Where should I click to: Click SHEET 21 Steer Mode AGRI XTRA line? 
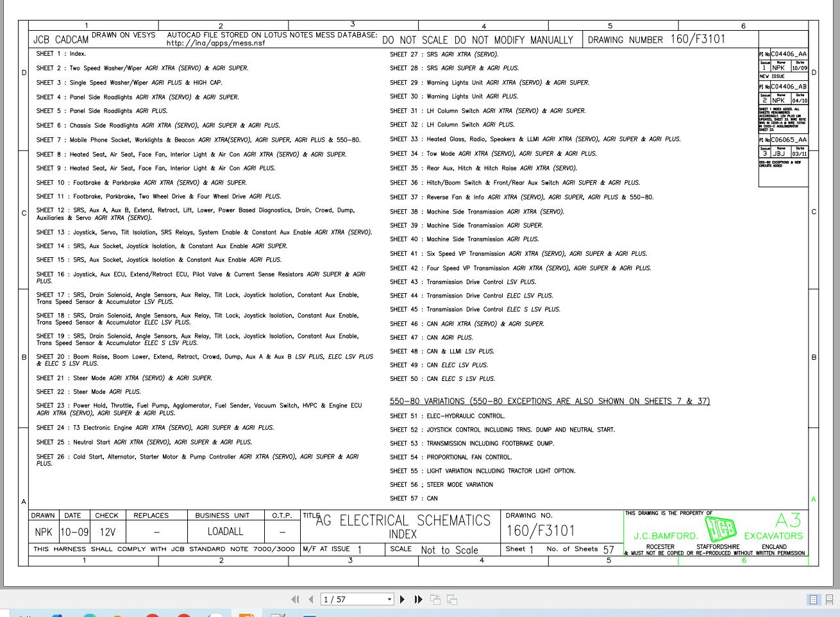[x=124, y=378]
